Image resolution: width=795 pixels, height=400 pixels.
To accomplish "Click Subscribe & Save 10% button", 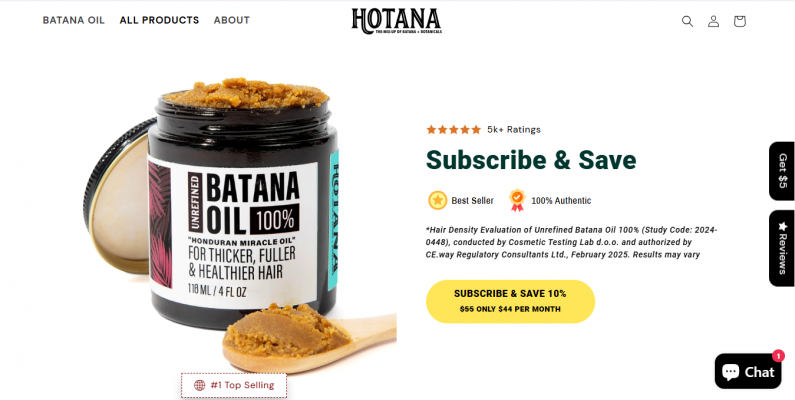I will point(510,301).
